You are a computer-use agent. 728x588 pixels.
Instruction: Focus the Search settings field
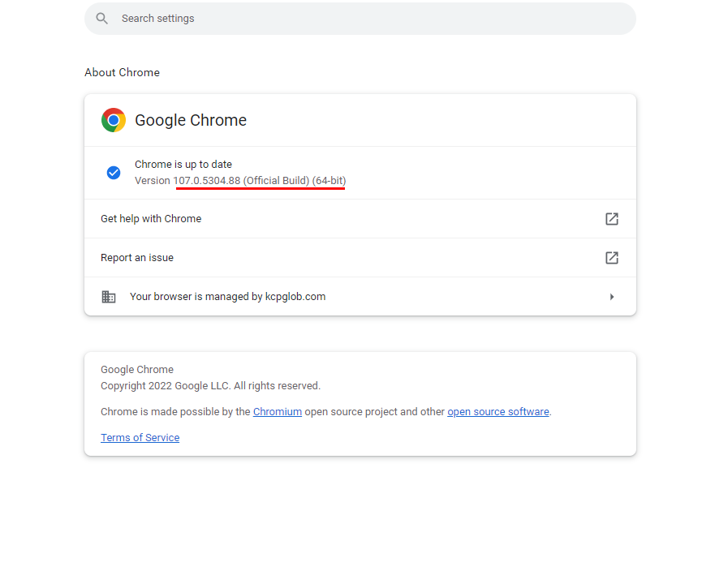[x=360, y=19]
